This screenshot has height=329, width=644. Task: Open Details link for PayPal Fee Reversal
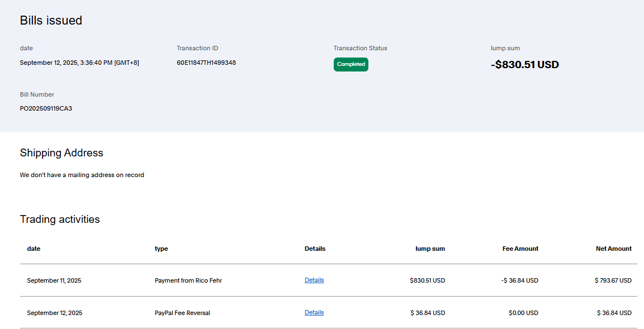click(x=314, y=312)
